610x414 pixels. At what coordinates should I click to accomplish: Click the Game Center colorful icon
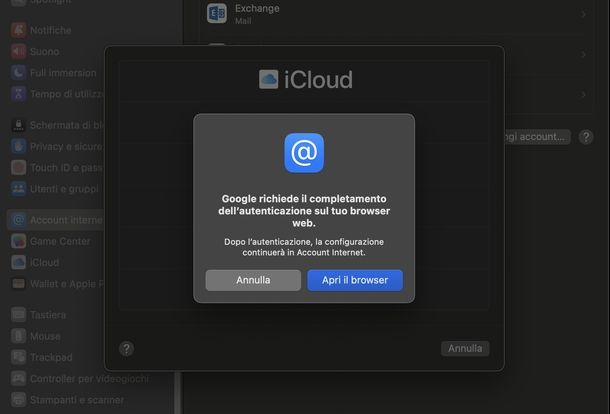18,242
